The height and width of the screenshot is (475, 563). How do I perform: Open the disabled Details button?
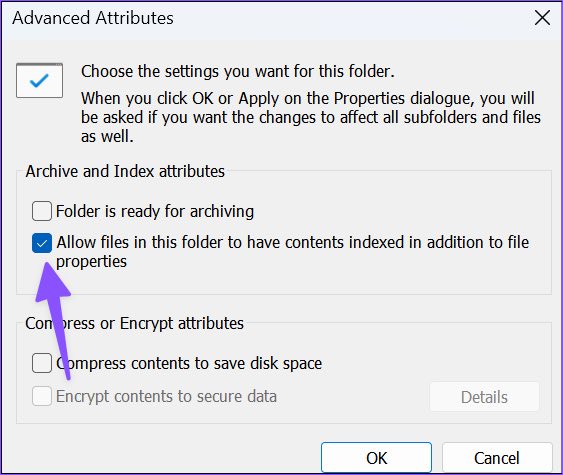(484, 397)
